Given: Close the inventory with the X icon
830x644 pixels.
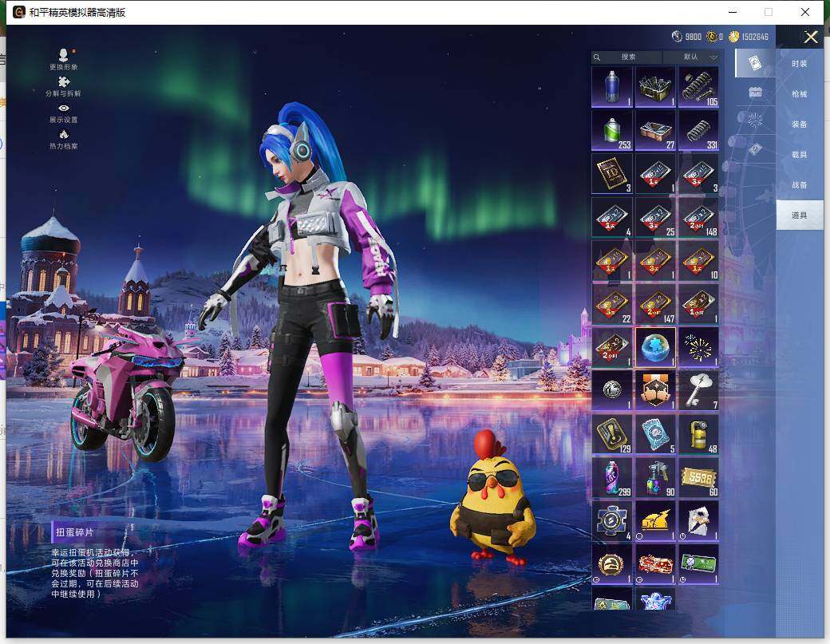Looking at the screenshot, I should [811, 37].
